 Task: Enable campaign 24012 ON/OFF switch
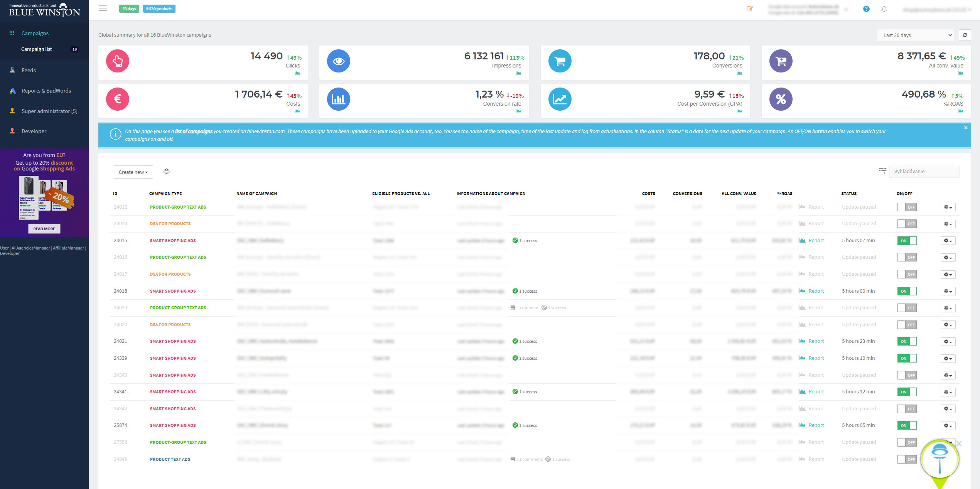pyautogui.click(x=906, y=207)
